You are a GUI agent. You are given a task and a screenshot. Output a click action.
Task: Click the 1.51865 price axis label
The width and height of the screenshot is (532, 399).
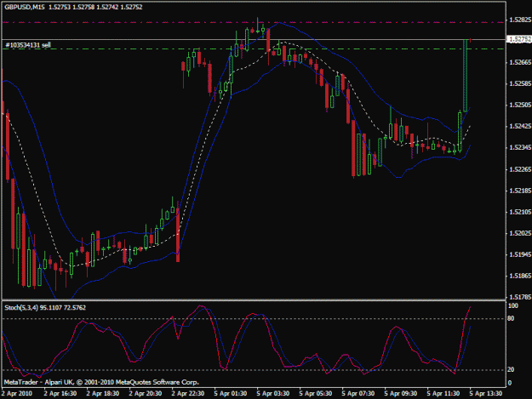click(x=520, y=276)
